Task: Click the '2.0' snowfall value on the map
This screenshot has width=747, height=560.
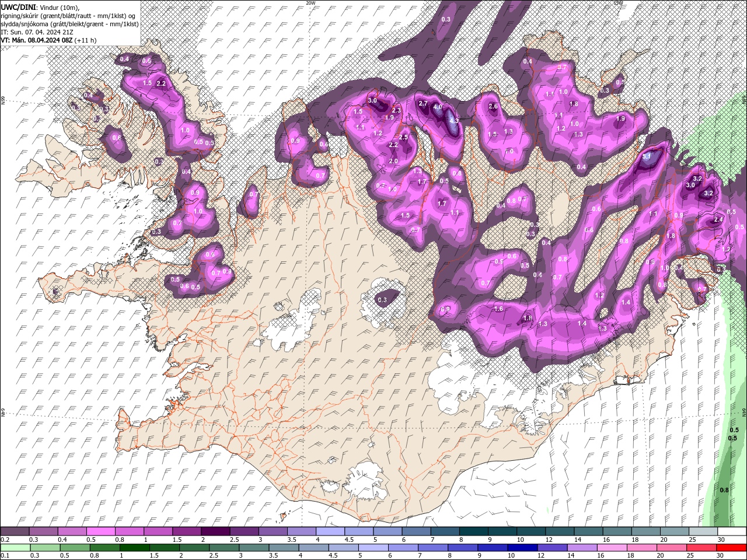Action: point(393,161)
